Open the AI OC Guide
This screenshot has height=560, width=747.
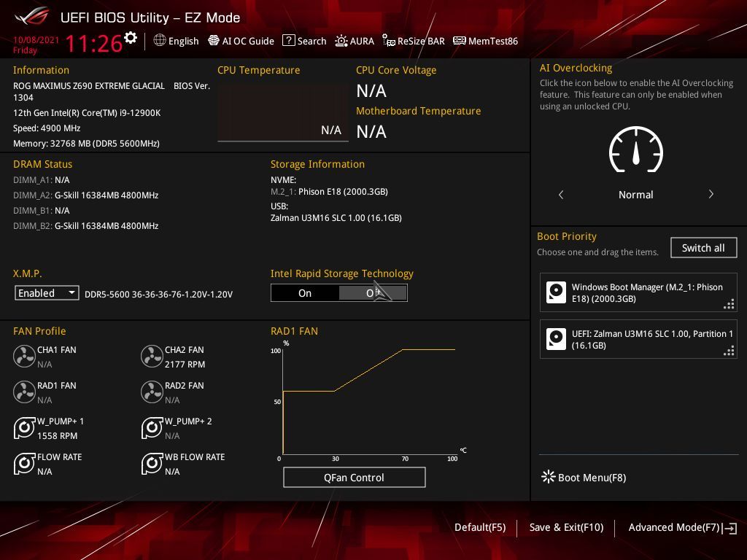tap(241, 41)
